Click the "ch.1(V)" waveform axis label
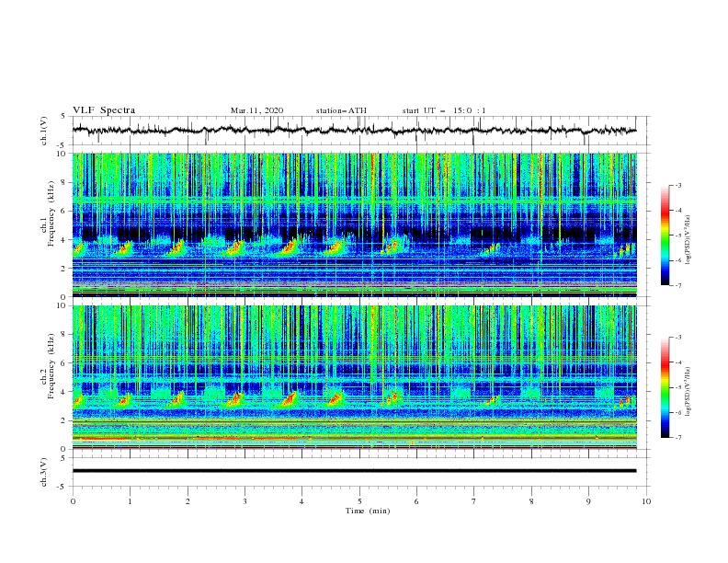Screen dimensions: 728x563 coord(44,131)
